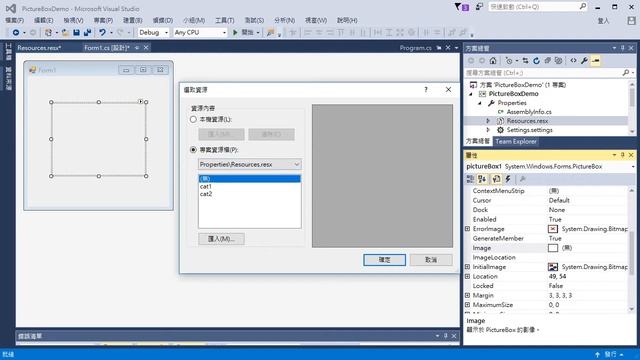Switch to the Team Explorer tab
Image resolution: width=640 pixels, height=360 pixels.
(x=516, y=142)
